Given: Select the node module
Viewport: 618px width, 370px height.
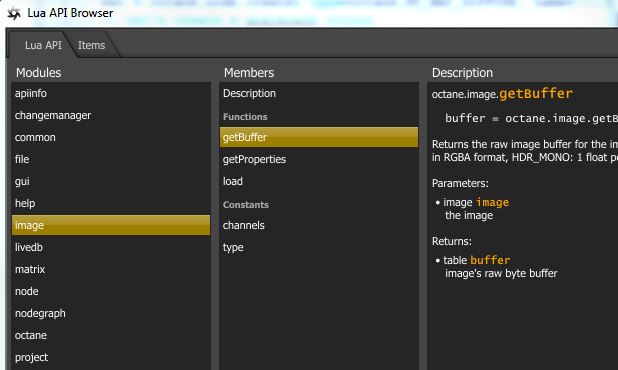Looking at the screenshot, I should coord(111,292).
